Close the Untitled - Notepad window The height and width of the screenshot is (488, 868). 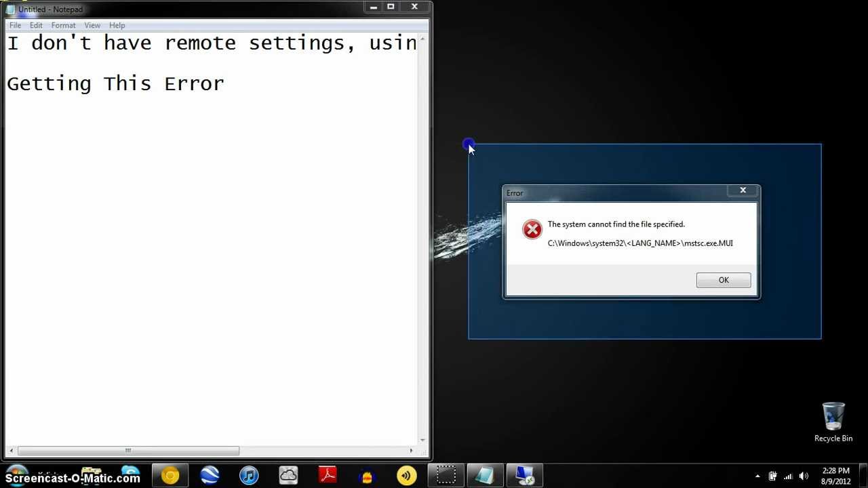point(414,7)
